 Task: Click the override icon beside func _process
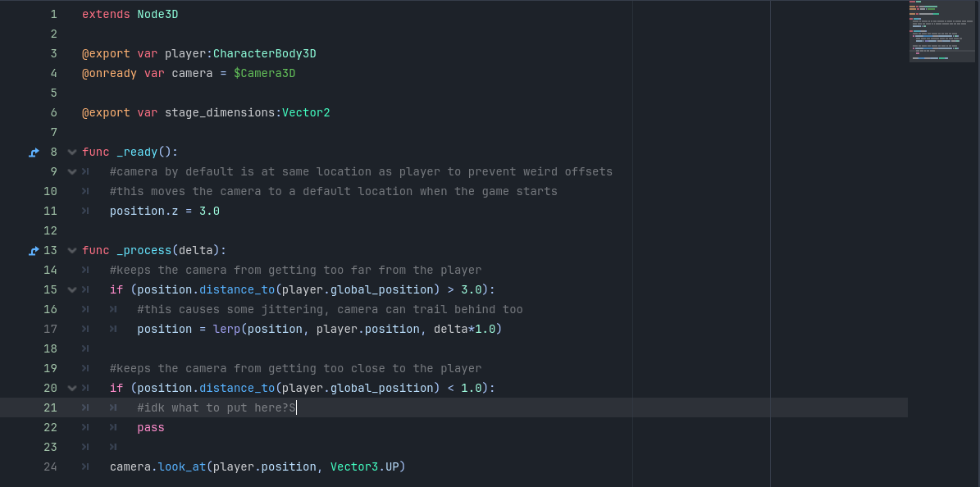(x=34, y=250)
